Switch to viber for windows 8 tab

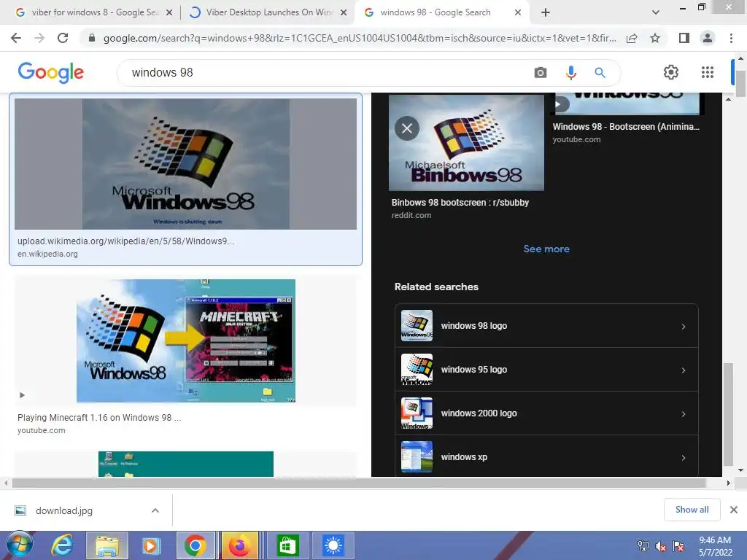[94, 12]
